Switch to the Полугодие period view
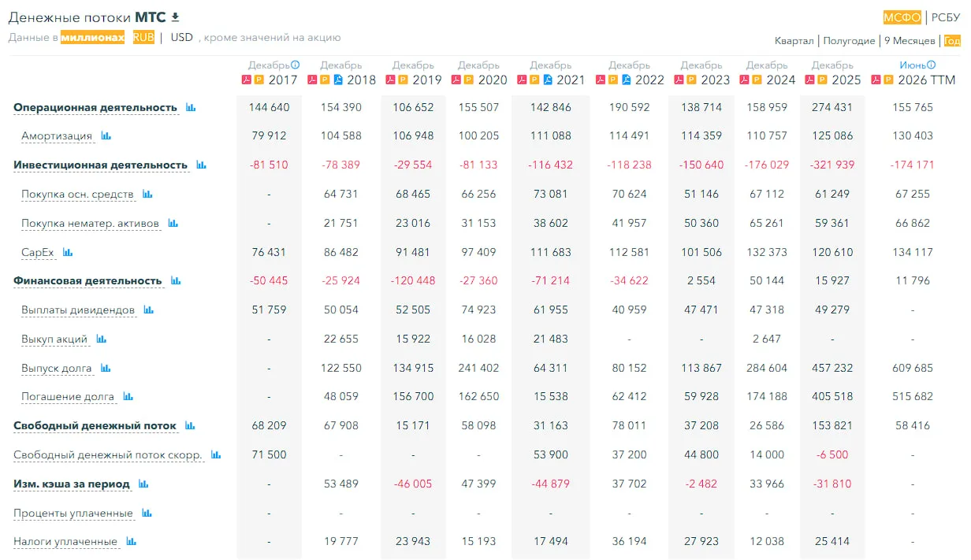The height and width of the screenshot is (560, 971). point(849,41)
